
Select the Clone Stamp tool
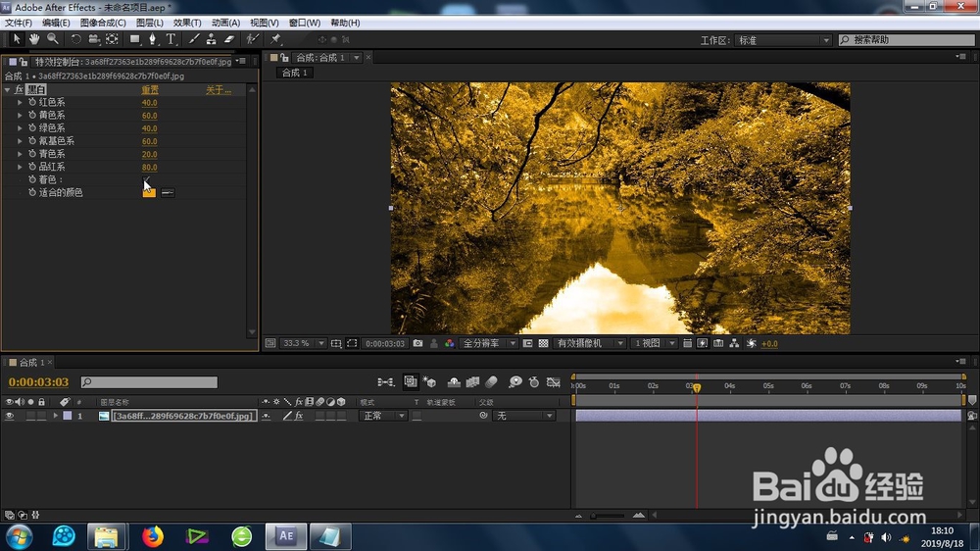212,39
